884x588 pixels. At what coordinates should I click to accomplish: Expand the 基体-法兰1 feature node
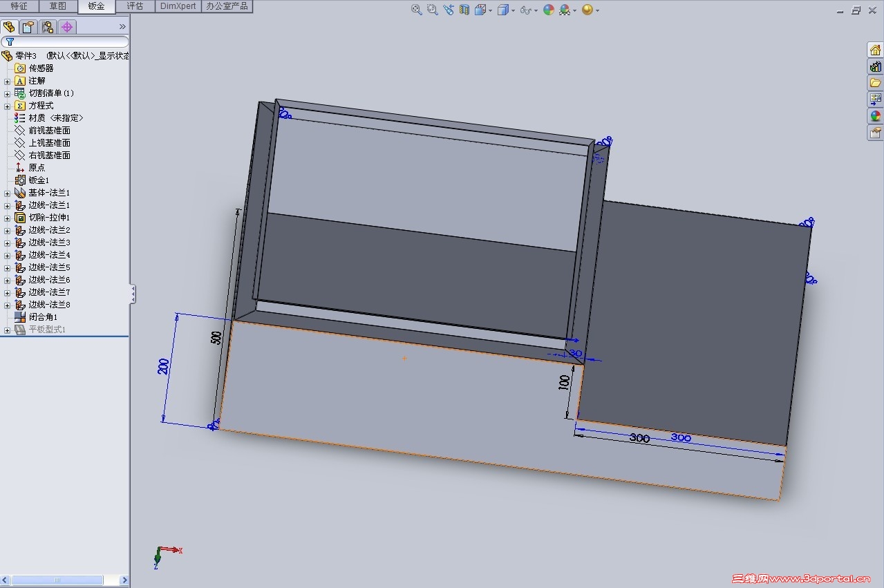pos(7,193)
